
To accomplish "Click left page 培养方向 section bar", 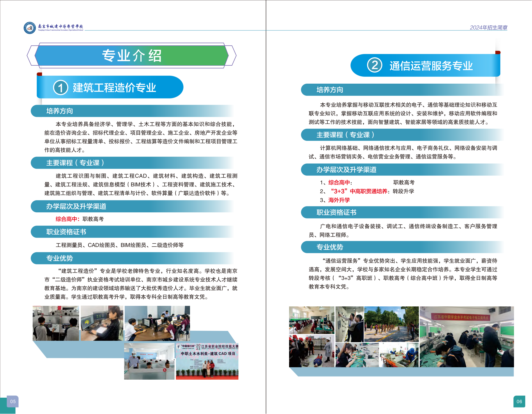I will 132,111.
